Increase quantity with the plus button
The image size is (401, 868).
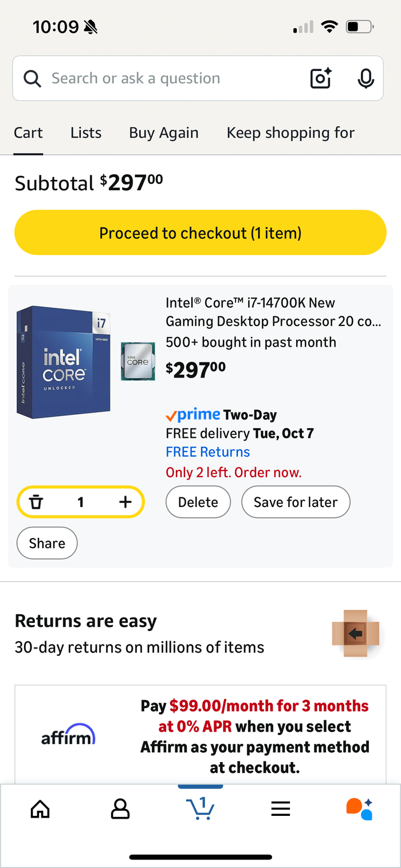point(125,502)
